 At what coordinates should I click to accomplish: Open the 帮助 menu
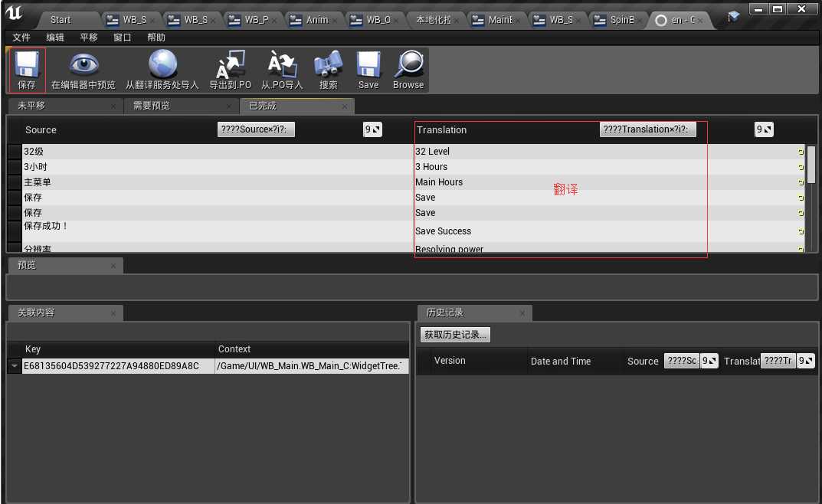[156, 38]
